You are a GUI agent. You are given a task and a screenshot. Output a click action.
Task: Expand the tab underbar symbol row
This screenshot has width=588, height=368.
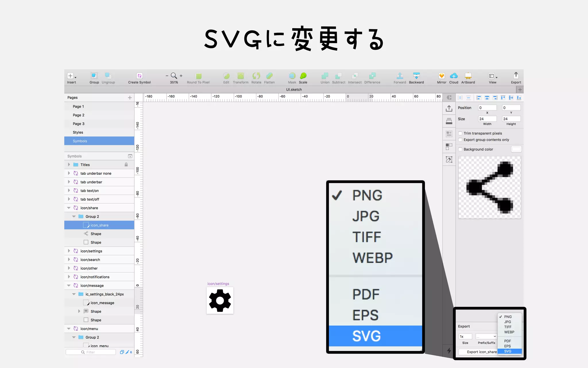[69, 182]
